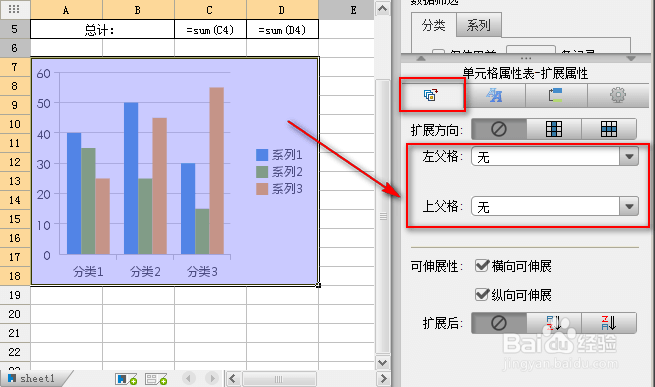
Task: Toggle 纵向可伸展 checkbox
Action: pos(482,295)
